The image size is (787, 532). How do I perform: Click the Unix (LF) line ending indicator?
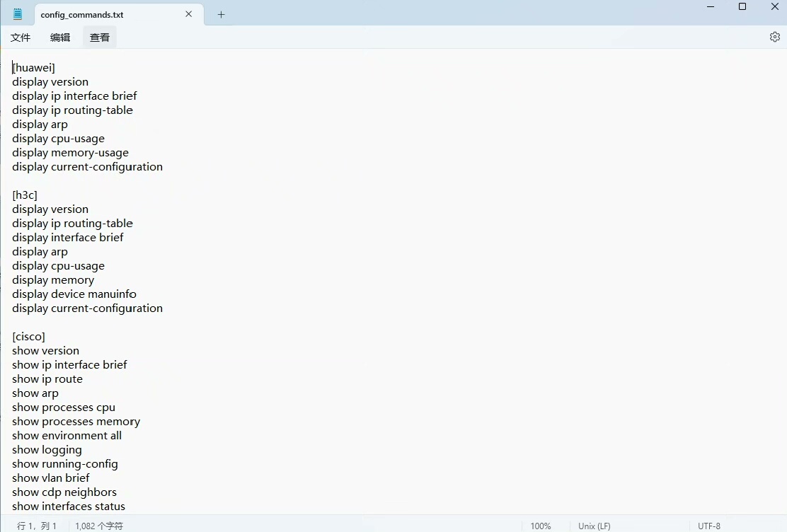tap(594, 526)
